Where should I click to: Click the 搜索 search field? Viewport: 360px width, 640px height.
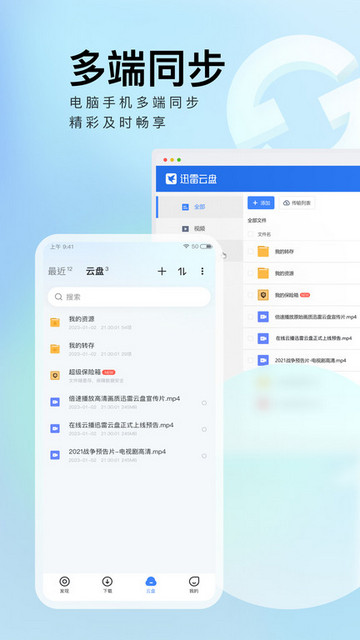129,297
